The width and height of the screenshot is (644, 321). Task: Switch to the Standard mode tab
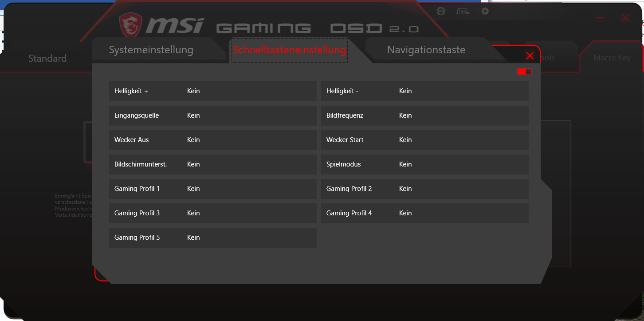click(47, 58)
